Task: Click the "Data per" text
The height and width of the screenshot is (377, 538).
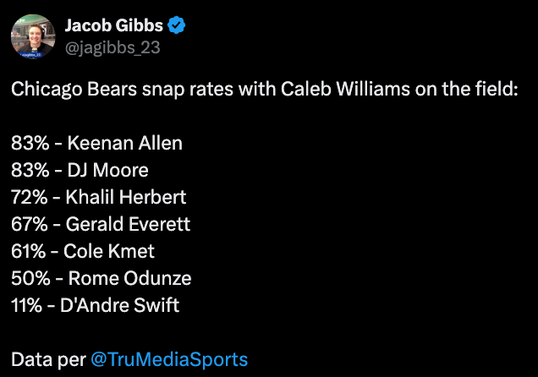Action: pyautogui.click(x=48, y=360)
